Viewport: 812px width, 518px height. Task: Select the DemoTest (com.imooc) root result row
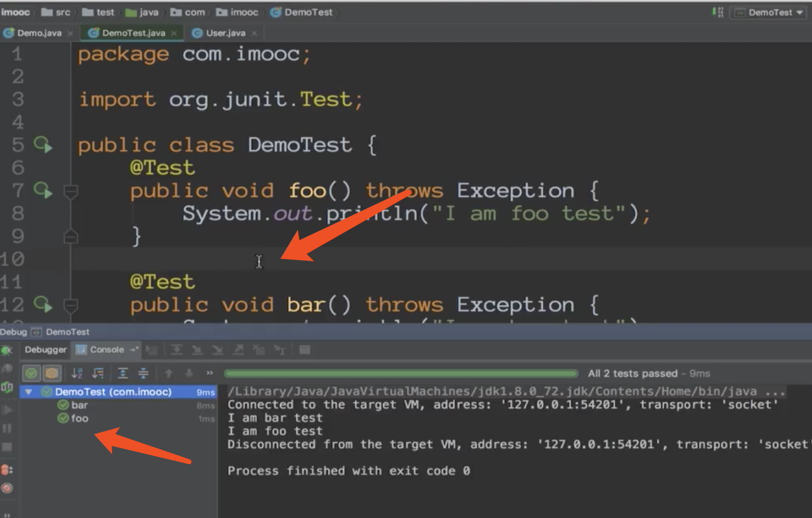[x=117, y=392]
